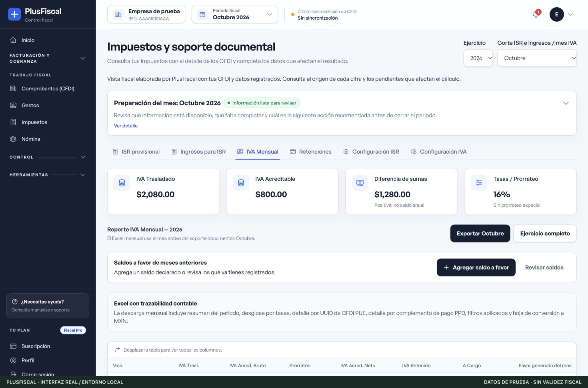Expand the Facturación y Cobranza section
The height and width of the screenshot is (388, 588).
48,58
